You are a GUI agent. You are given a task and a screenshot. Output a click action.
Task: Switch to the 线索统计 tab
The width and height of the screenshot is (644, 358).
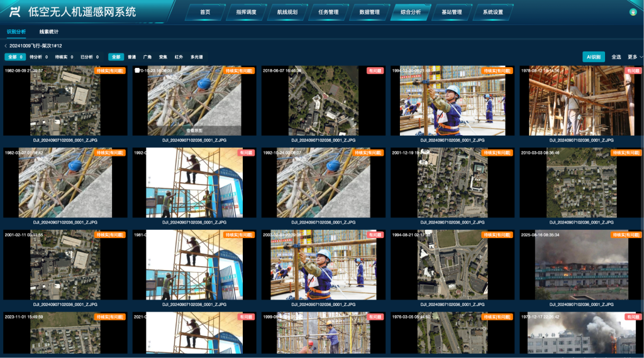[x=49, y=31]
